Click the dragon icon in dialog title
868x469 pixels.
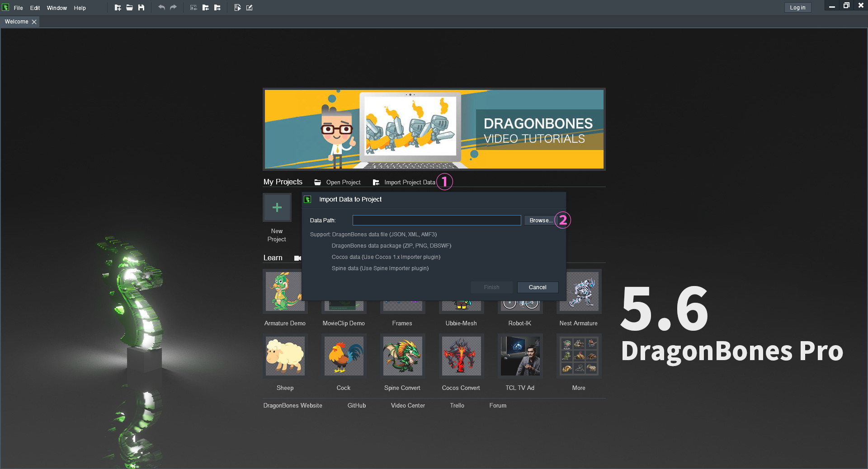click(307, 199)
